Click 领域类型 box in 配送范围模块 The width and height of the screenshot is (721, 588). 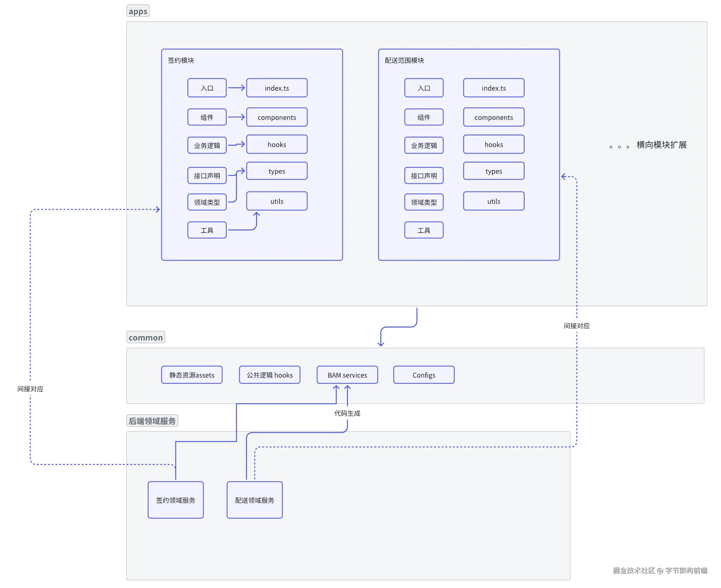tap(423, 202)
